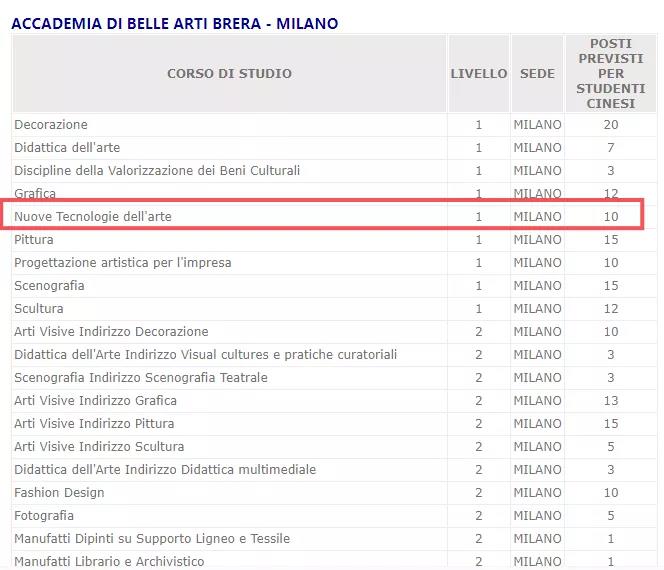Click the 15 places value for Arti Visive Pittura
Image resolution: width=664 pixels, height=570 pixels.
click(611, 423)
